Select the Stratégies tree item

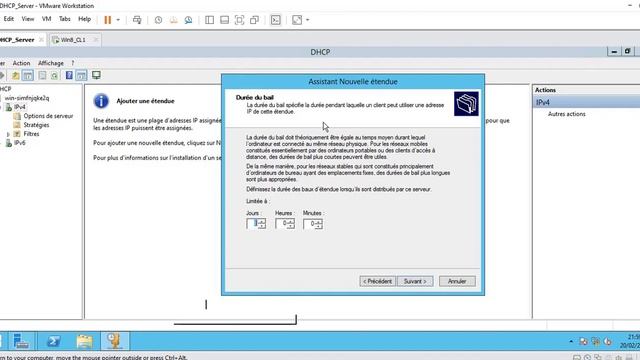[36, 125]
